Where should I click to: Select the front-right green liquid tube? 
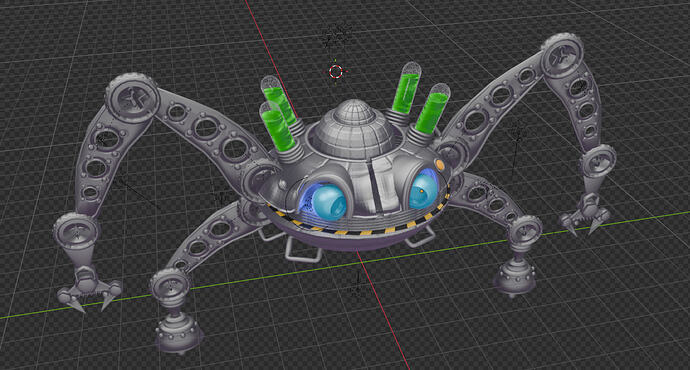tap(433, 108)
